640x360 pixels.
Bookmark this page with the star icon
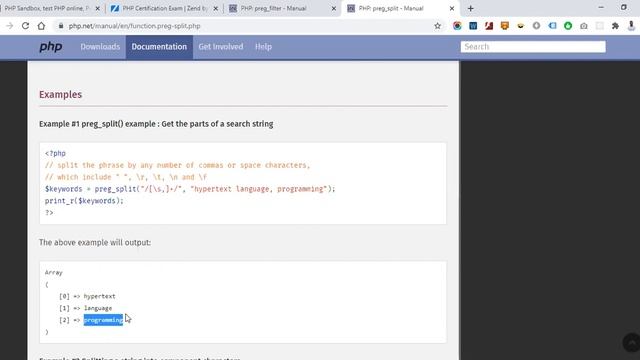tap(438, 26)
